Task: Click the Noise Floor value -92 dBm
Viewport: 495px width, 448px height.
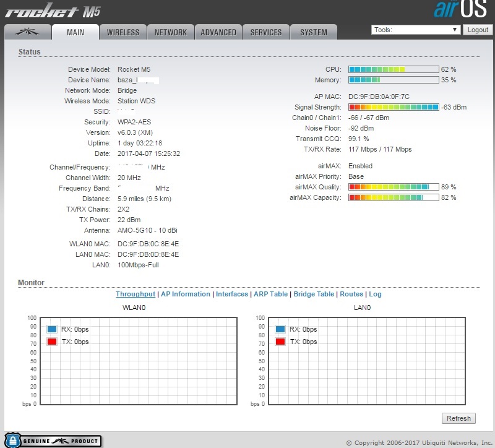Action: click(361, 128)
